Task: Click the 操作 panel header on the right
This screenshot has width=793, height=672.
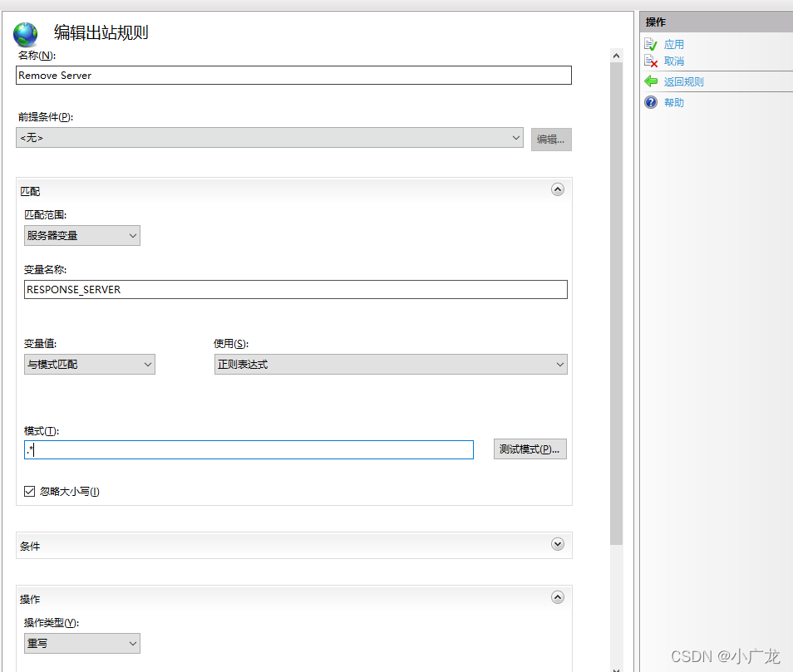Action: (717, 22)
